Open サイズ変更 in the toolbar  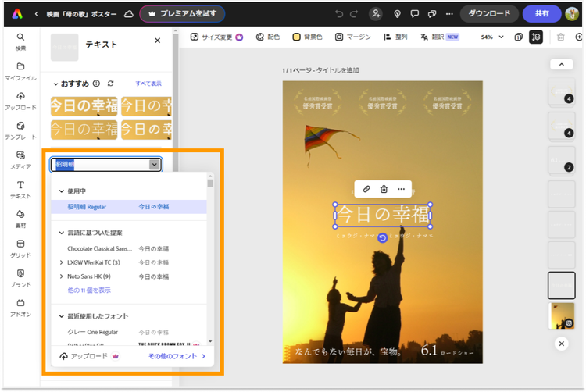216,37
